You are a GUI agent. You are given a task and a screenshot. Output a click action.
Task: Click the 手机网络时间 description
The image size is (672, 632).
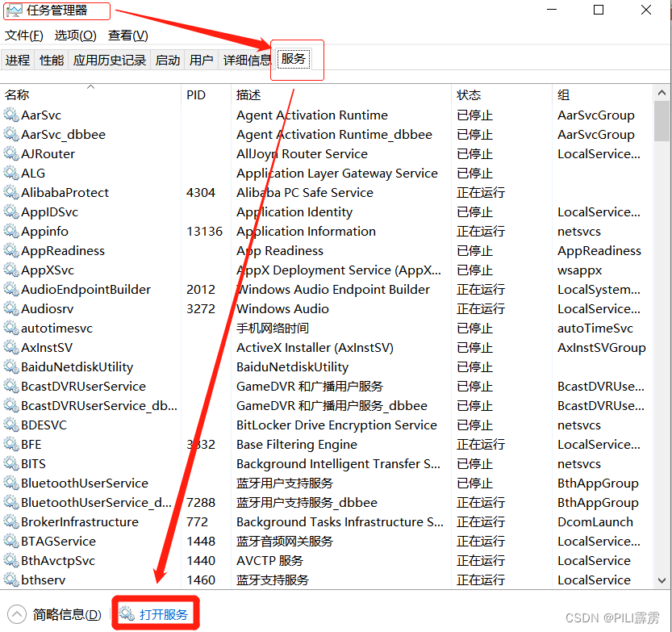click(x=273, y=328)
